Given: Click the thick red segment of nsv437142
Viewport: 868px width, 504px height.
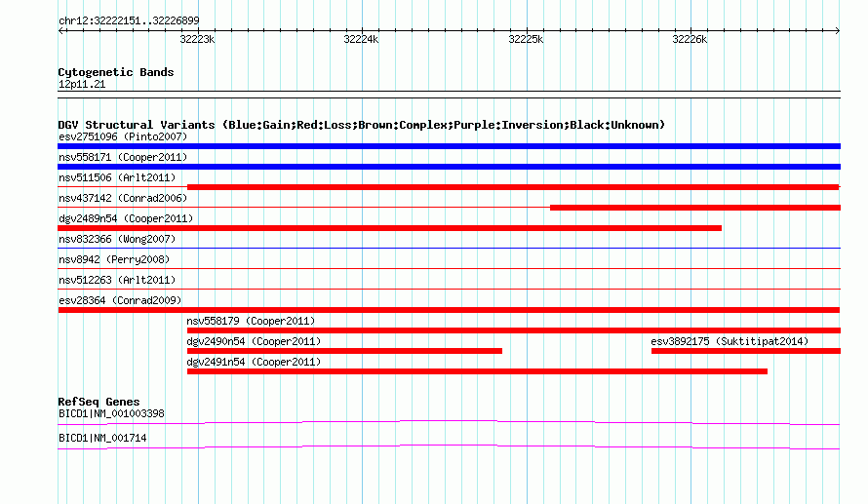Looking at the screenshot, I should click(x=695, y=208).
